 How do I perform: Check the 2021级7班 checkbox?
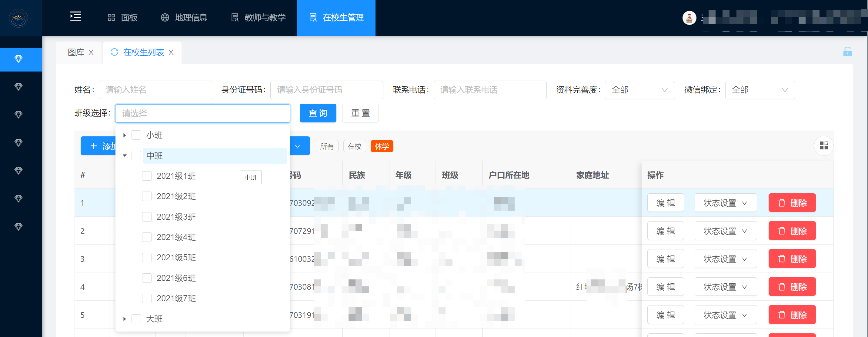[147, 298]
